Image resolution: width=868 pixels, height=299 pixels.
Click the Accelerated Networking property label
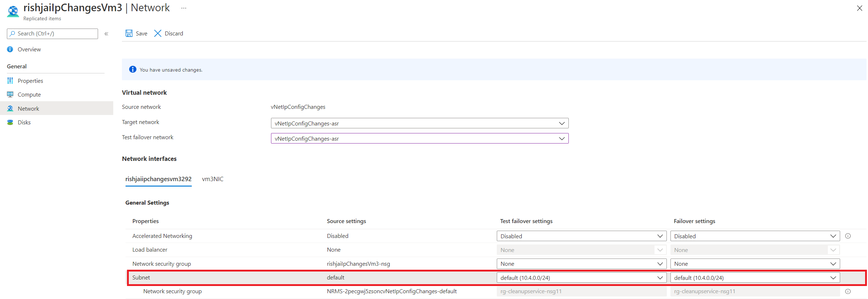(x=162, y=236)
